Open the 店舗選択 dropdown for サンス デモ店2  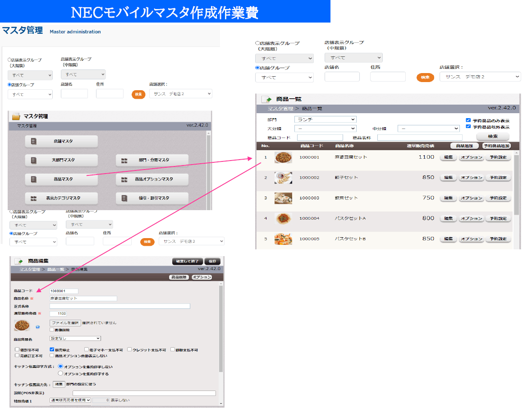pos(480,76)
